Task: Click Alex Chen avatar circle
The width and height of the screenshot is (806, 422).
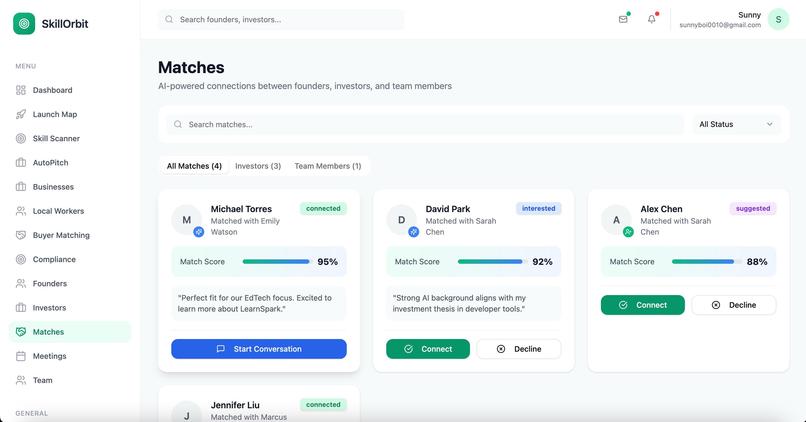Action: coord(616,220)
